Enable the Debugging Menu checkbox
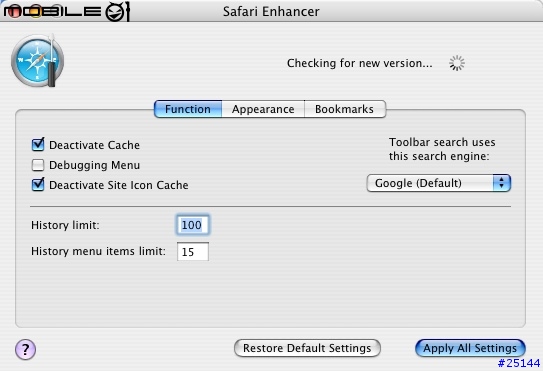Screen dimensions: 543x371 point(38,165)
